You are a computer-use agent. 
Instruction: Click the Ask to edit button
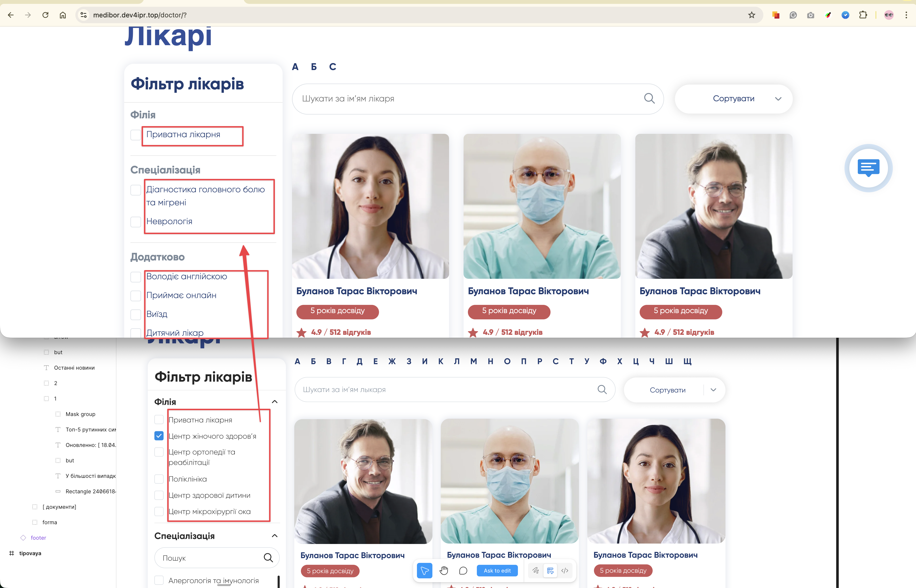click(x=497, y=570)
